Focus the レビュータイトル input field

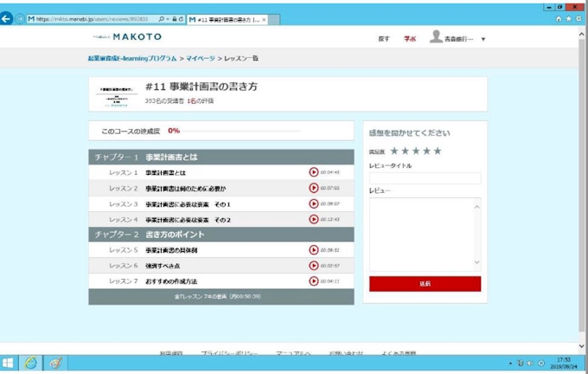click(x=425, y=178)
